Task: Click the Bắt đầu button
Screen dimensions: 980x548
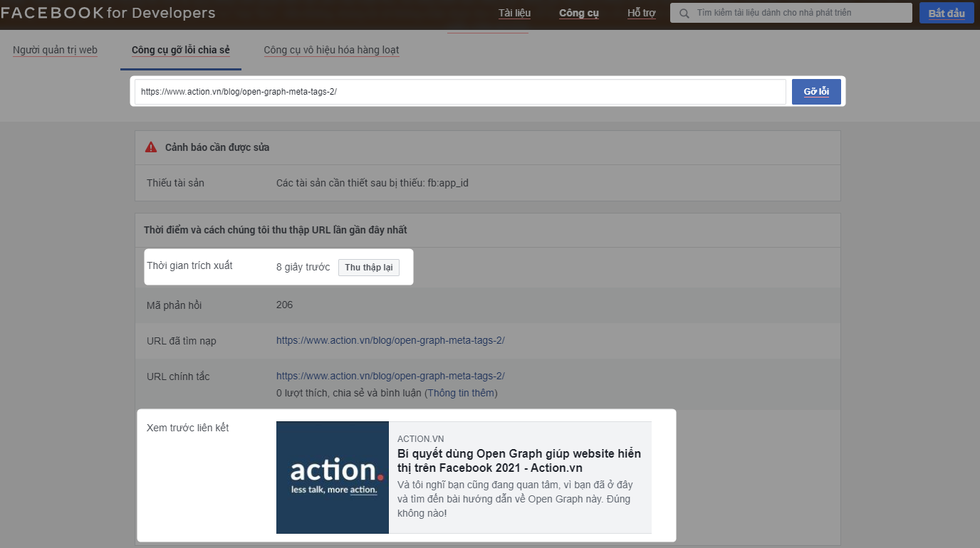Action: [x=947, y=14]
